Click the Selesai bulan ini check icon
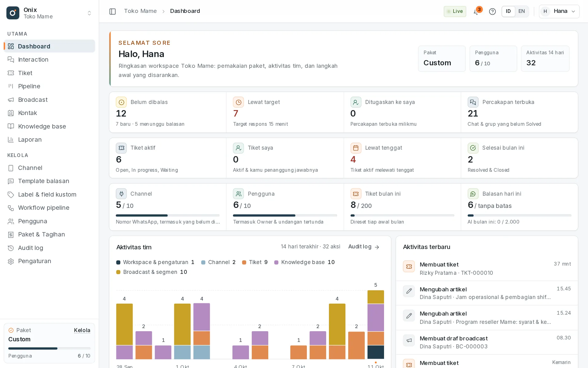The height and width of the screenshot is (368, 588). [473, 148]
